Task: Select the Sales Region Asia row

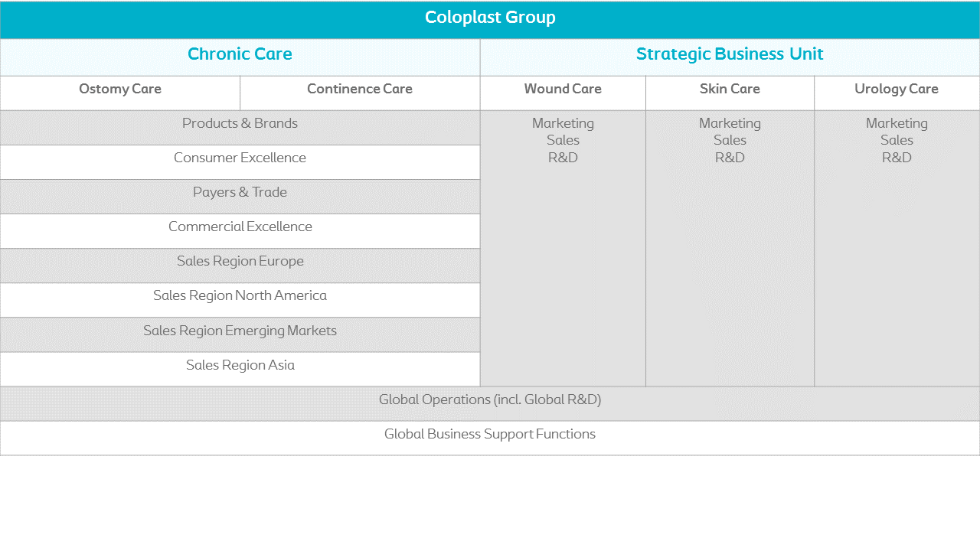Action: click(240, 369)
